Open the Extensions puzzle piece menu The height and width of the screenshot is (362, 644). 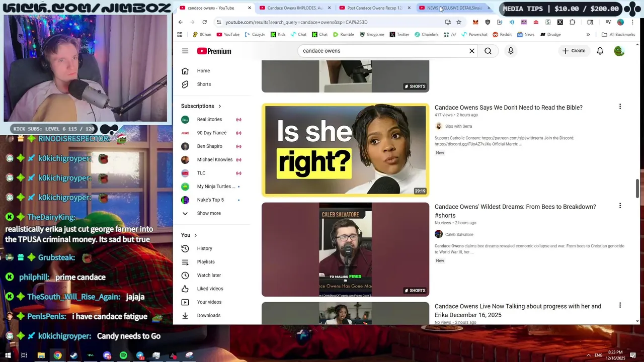coord(572,22)
